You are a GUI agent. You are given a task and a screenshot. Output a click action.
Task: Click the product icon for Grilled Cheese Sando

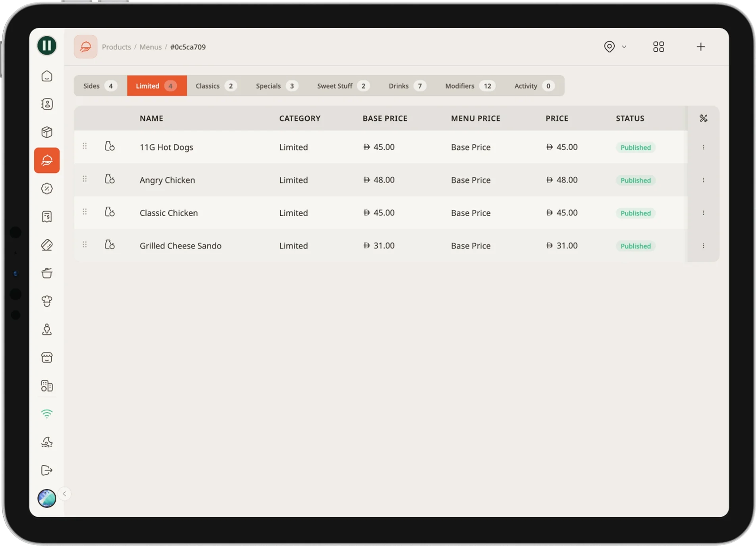tap(110, 245)
